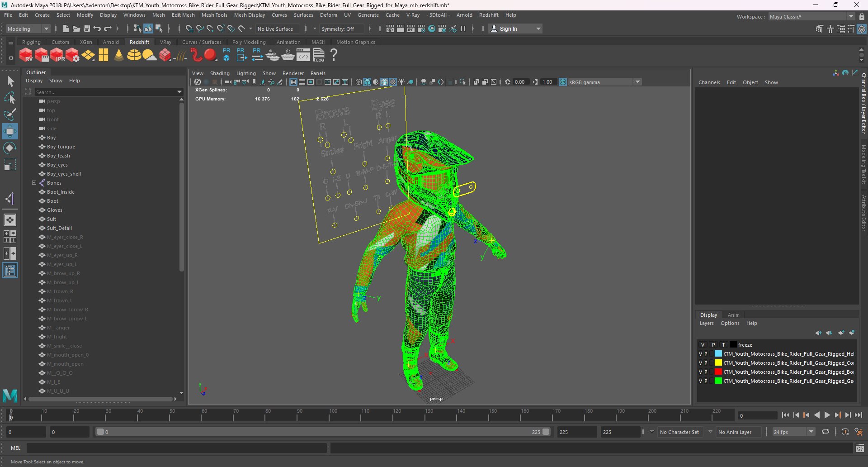Go to start of playback range
Image resolution: width=868 pixels, height=467 pixels.
tap(785, 415)
